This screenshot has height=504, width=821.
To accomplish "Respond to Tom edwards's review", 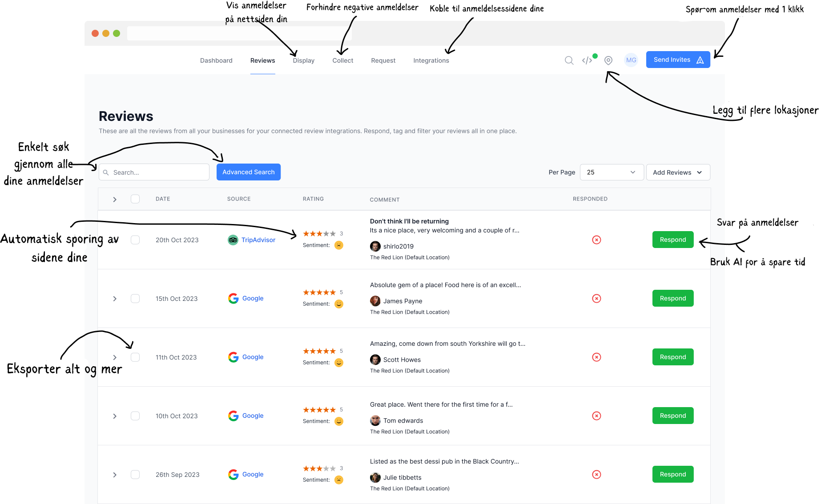I will click(x=673, y=416).
